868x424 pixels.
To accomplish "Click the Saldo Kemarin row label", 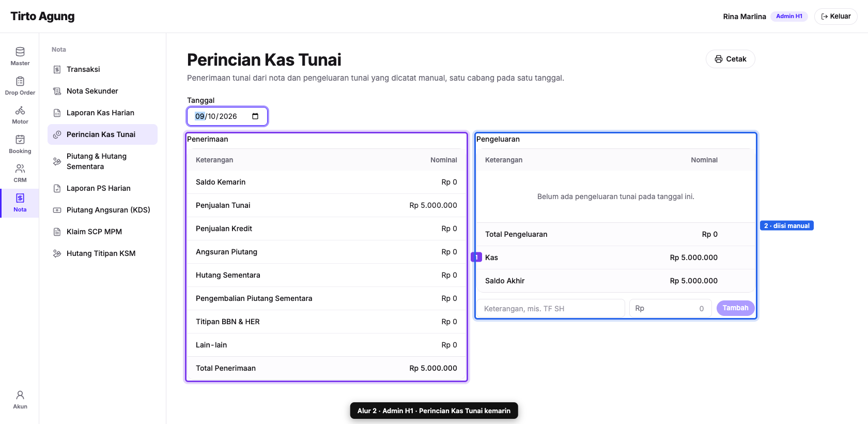I will 221,182.
